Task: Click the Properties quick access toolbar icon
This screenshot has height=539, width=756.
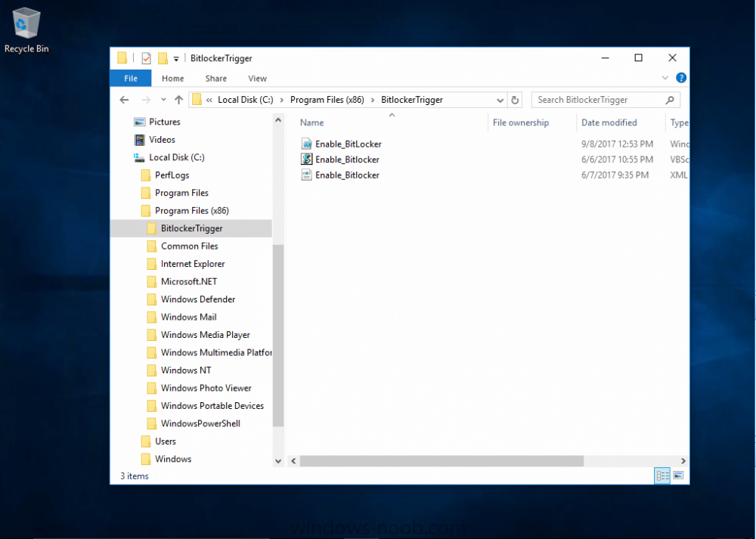Action: pyautogui.click(x=146, y=58)
